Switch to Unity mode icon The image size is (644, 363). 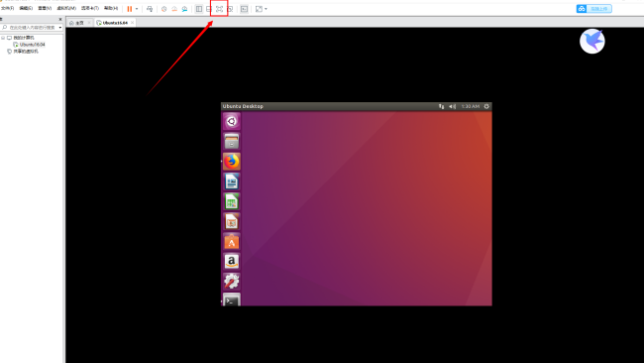click(x=230, y=9)
